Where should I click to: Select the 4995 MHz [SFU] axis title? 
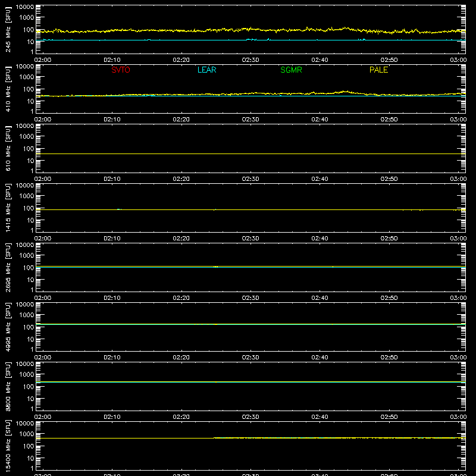[8, 327]
